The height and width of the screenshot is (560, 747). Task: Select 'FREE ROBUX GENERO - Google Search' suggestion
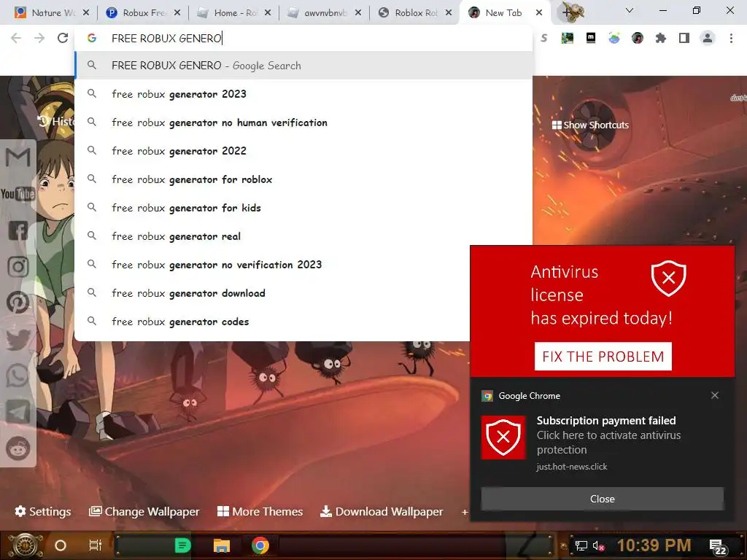(303, 65)
